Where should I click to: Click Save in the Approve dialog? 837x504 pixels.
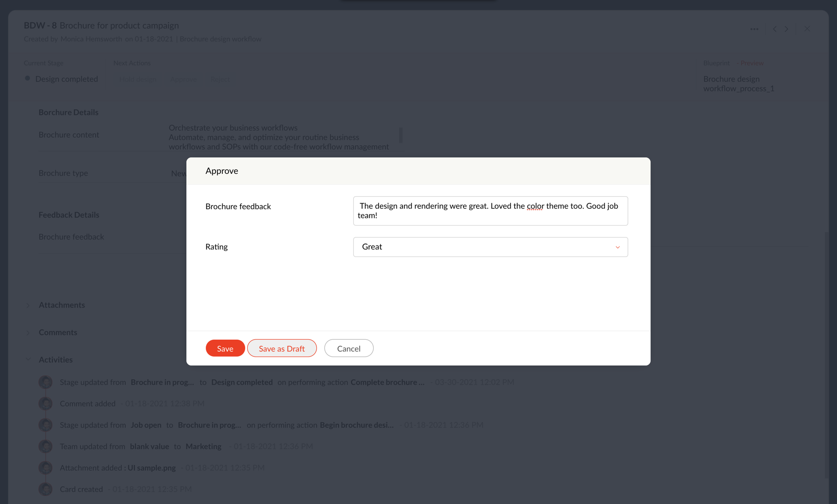[225, 349]
